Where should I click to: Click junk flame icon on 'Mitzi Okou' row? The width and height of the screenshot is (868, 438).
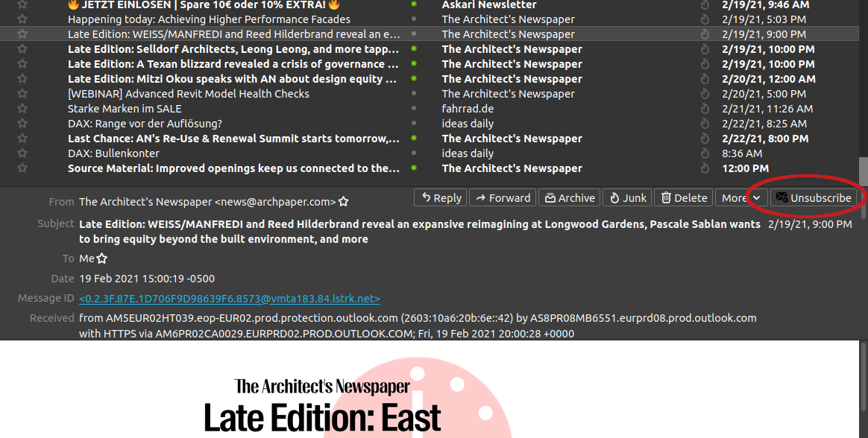pyautogui.click(x=705, y=79)
